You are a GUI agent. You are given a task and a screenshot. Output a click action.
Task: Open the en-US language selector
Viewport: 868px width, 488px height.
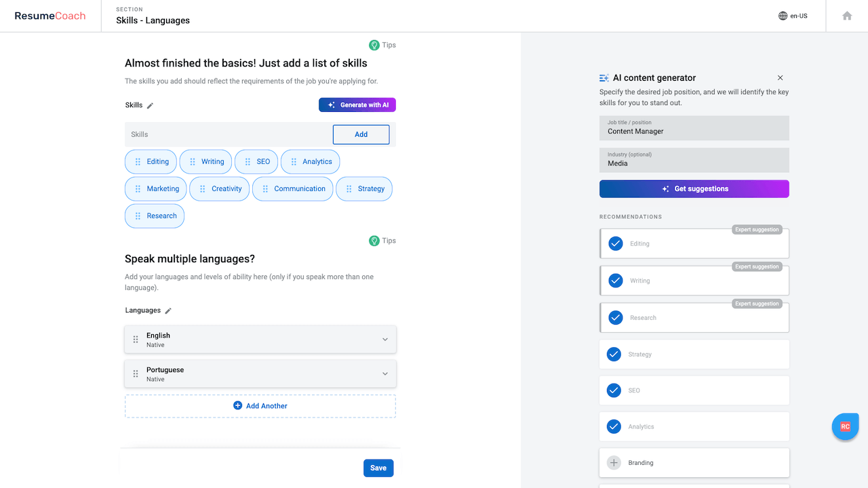tap(793, 16)
